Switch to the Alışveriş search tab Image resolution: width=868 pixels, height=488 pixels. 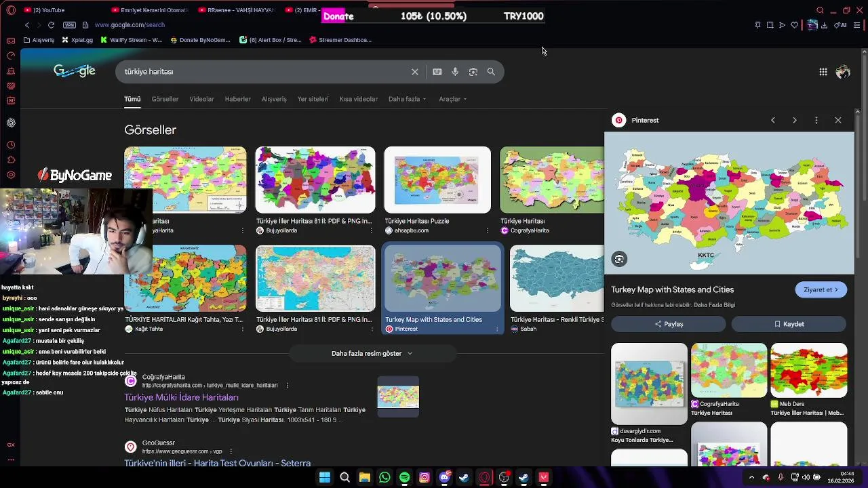click(x=274, y=99)
